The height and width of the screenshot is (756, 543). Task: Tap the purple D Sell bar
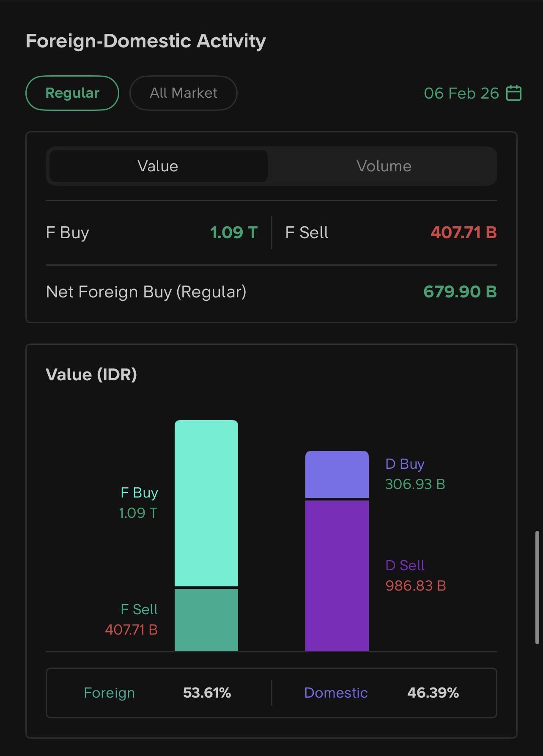tap(337, 575)
